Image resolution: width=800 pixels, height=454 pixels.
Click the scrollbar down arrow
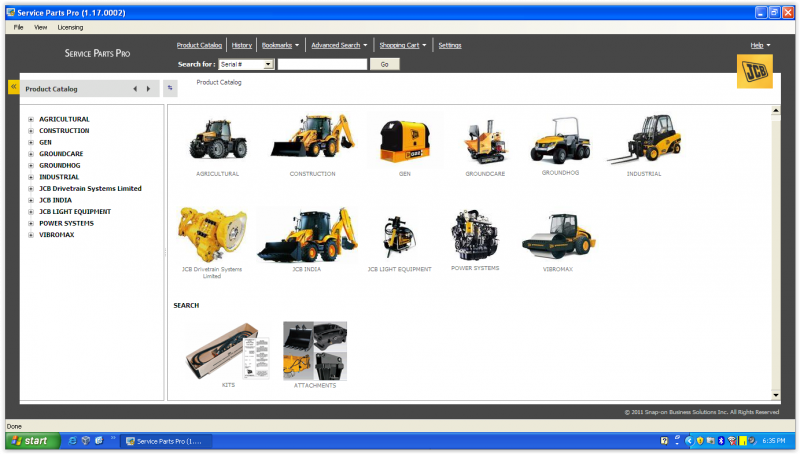pos(776,395)
